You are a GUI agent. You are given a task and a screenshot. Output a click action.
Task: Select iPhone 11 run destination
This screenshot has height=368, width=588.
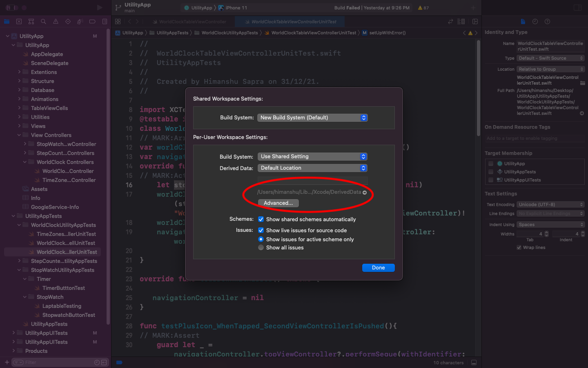233,8
